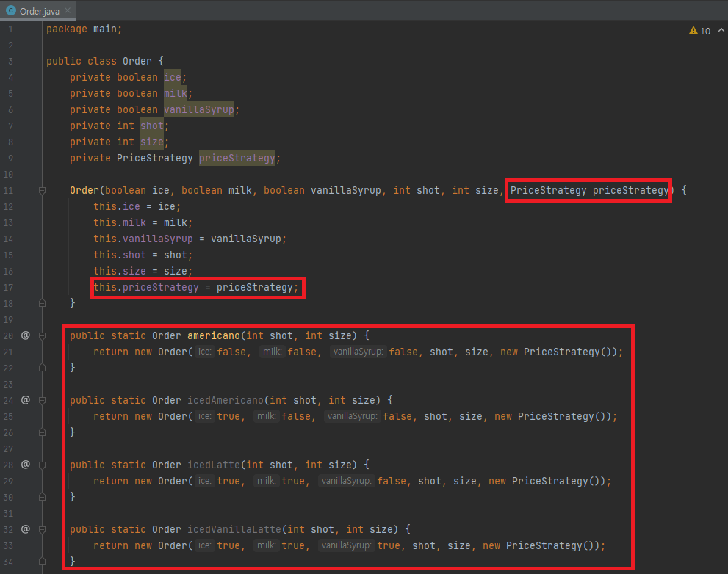Click the method name 'icedLatte'
Image resolution: width=728 pixels, height=574 pixels.
pos(214,465)
